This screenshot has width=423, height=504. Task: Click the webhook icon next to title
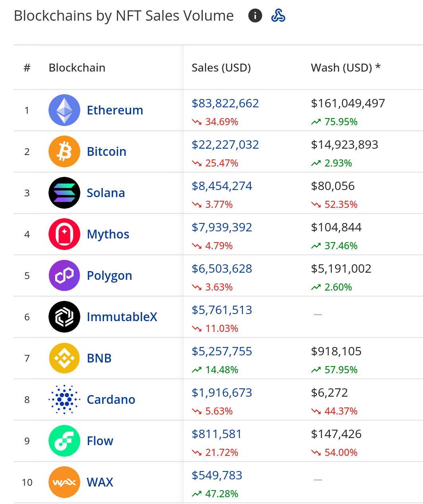[x=278, y=16]
